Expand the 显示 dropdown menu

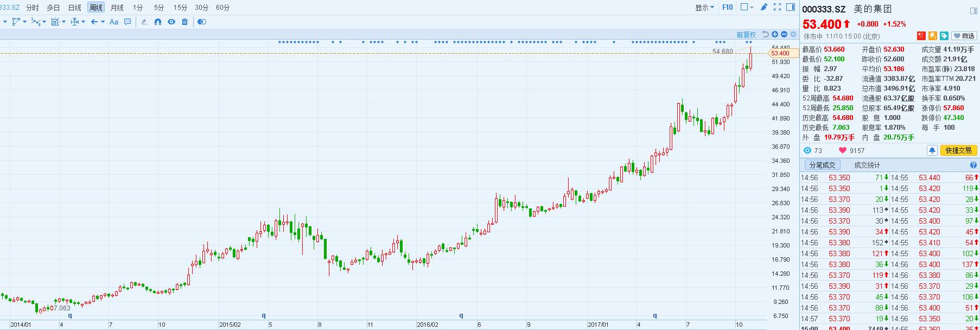pyautogui.click(x=704, y=8)
